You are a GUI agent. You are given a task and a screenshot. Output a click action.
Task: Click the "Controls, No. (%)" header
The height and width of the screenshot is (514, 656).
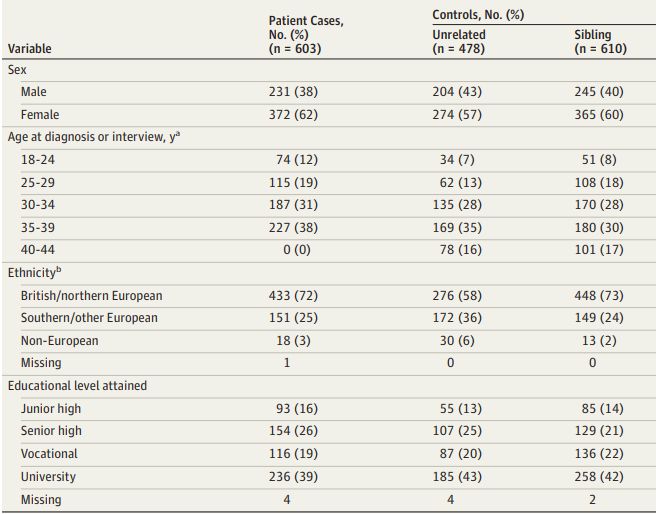(x=478, y=15)
